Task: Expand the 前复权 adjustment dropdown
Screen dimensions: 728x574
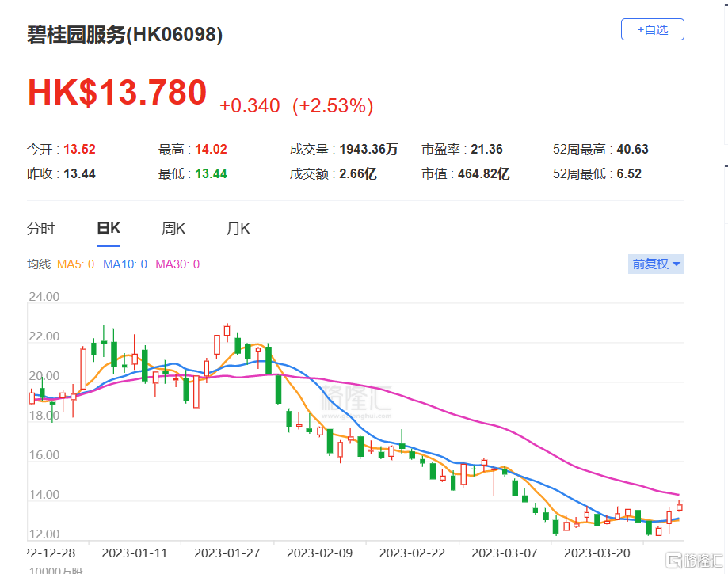Action: [656, 264]
